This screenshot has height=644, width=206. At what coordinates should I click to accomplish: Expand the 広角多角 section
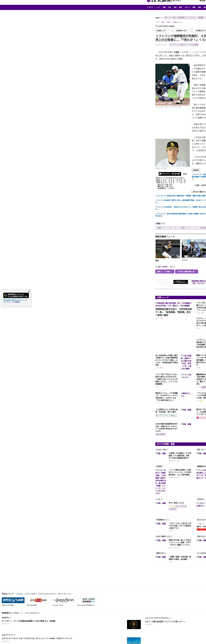click(160, 466)
